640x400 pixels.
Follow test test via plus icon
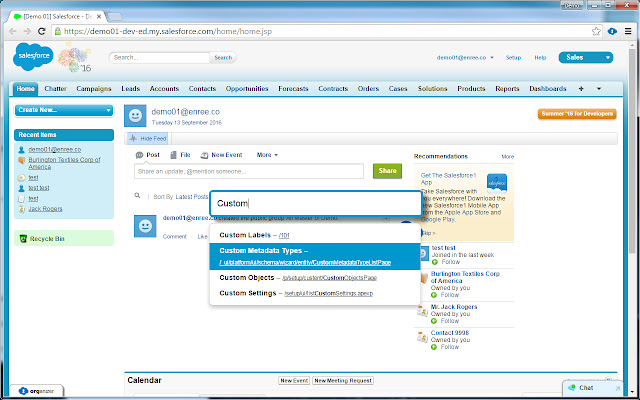(434, 262)
